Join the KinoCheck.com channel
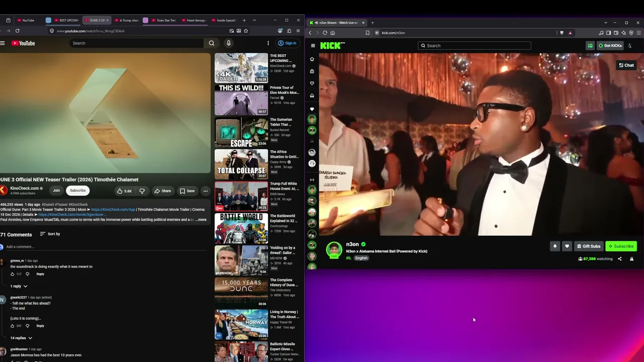This screenshot has width=644, height=362. pyautogui.click(x=56, y=191)
